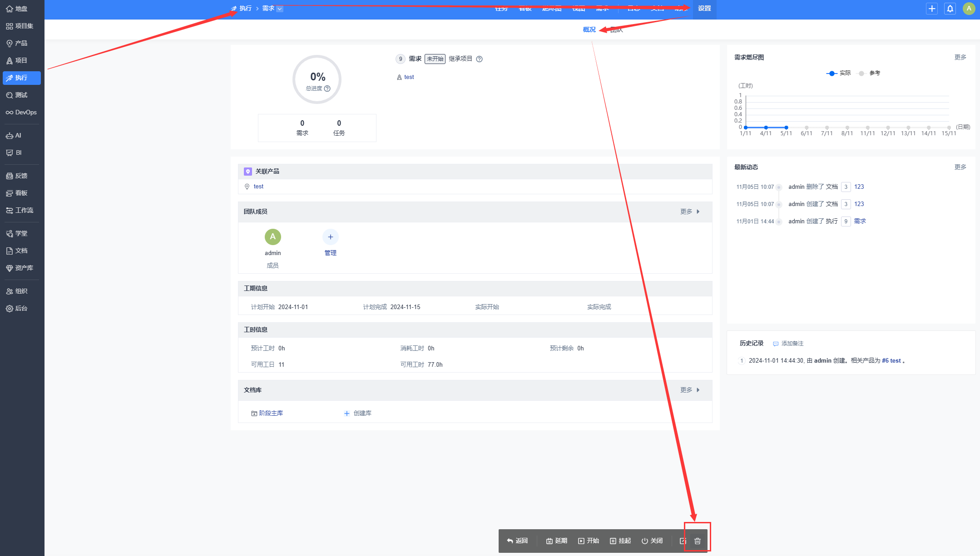Screen dimensions: 980x556
Task: Click 延期 postpone button
Action: pyautogui.click(x=556, y=541)
